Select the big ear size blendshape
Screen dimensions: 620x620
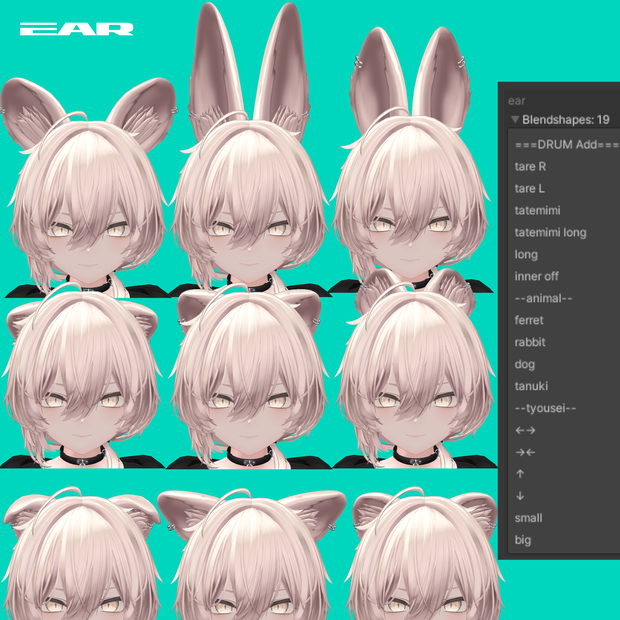tap(523, 540)
